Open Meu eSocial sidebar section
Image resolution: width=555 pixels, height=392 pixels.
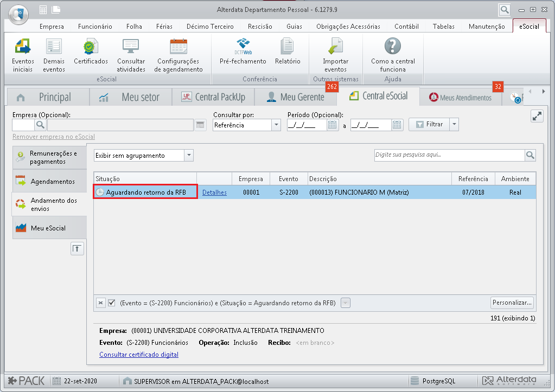(x=49, y=228)
